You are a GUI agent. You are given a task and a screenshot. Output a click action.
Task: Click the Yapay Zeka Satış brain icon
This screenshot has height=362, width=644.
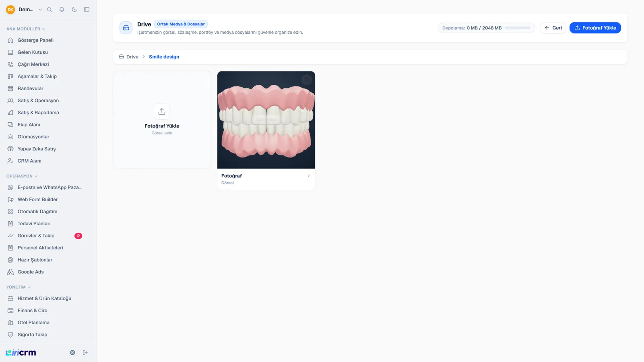coord(10,149)
